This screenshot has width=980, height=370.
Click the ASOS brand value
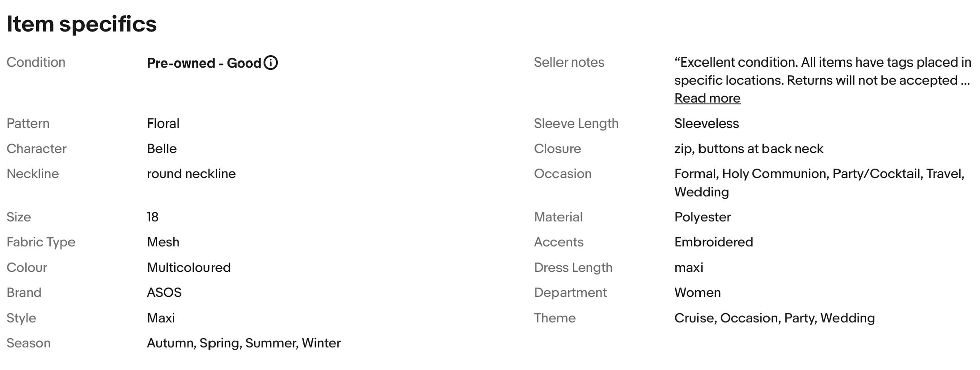point(164,292)
